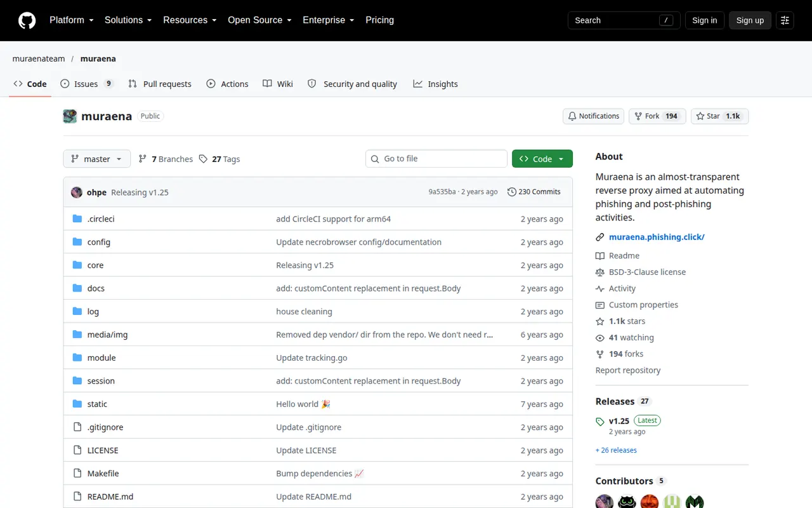812x508 pixels.
Task: Expand the Platform menu
Action: click(72, 20)
